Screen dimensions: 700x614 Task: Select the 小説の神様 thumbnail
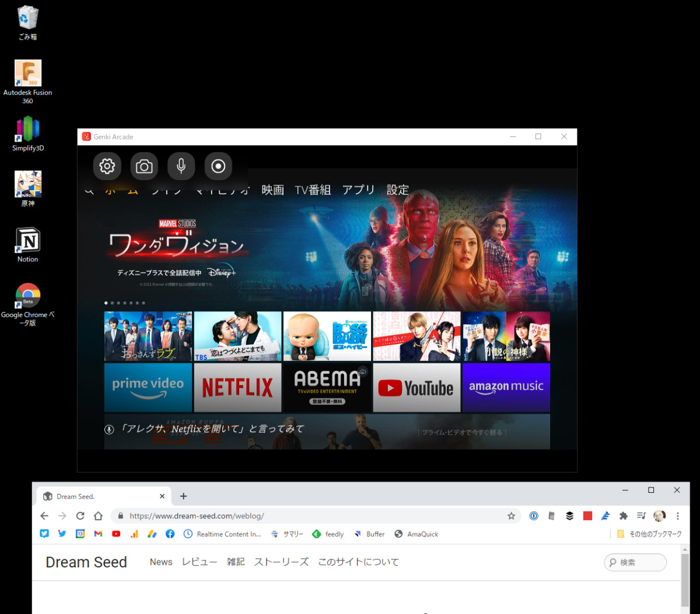(506, 336)
